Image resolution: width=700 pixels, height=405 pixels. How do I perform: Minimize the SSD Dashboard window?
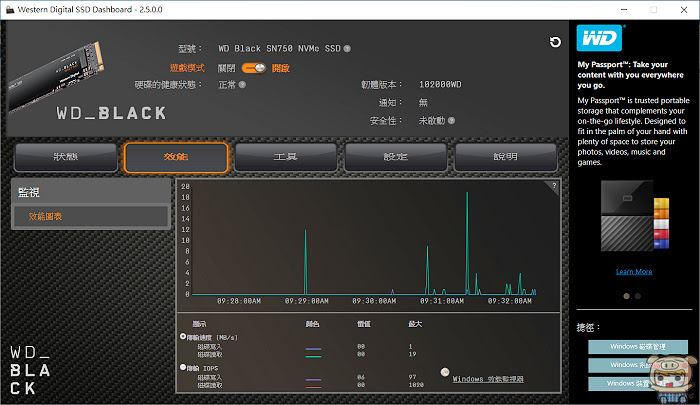(624, 9)
